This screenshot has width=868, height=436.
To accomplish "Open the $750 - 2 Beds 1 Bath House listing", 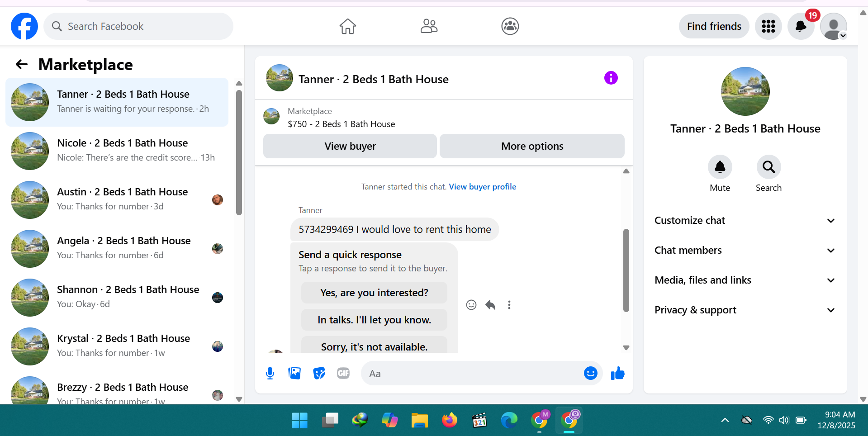I will [342, 124].
